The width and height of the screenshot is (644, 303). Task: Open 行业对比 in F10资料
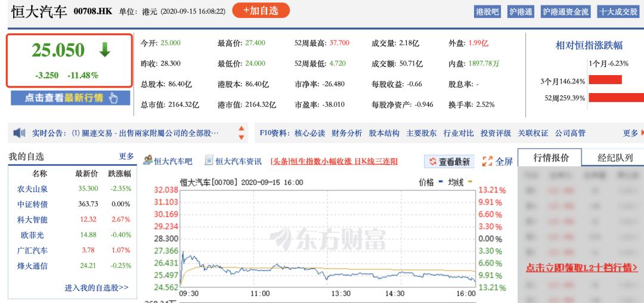point(459,133)
